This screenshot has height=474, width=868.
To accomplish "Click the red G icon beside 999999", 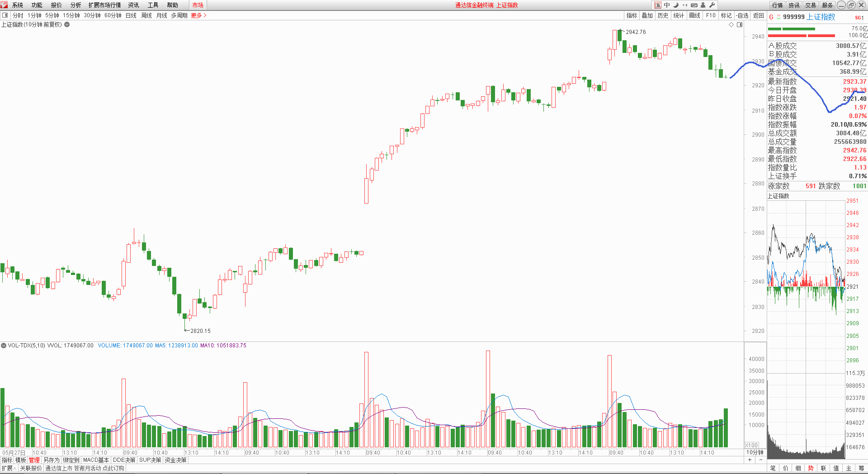I will 771,17.
